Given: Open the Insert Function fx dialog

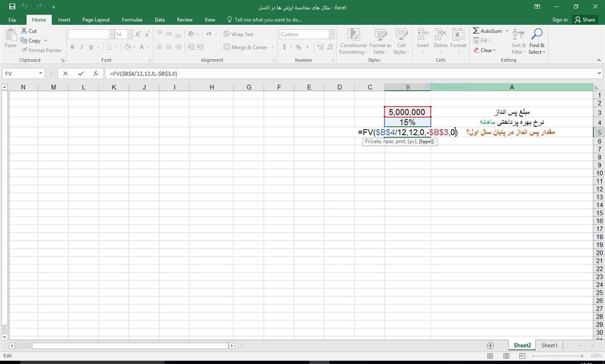Looking at the screenshot, I should 96,73.
